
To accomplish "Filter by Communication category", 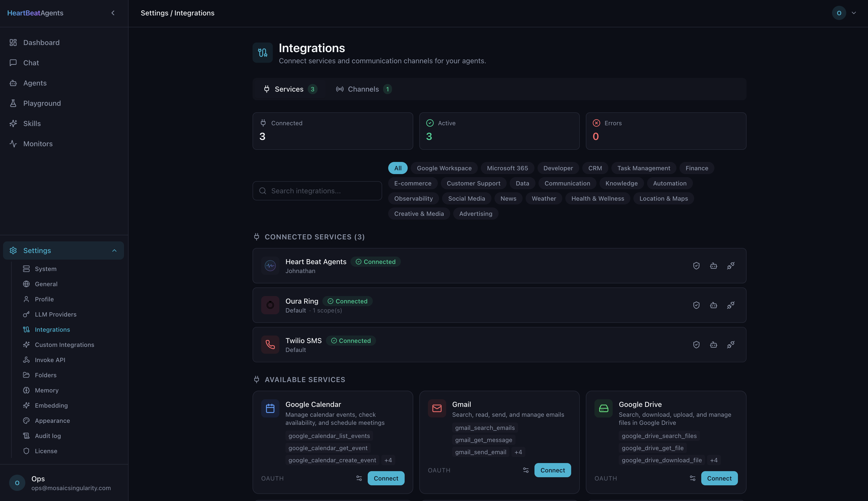I will [567, 183].
